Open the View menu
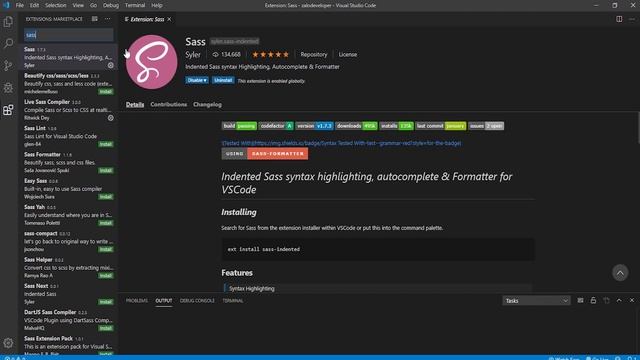The width and height of the screenshot is (640, 360). [78, 5]
